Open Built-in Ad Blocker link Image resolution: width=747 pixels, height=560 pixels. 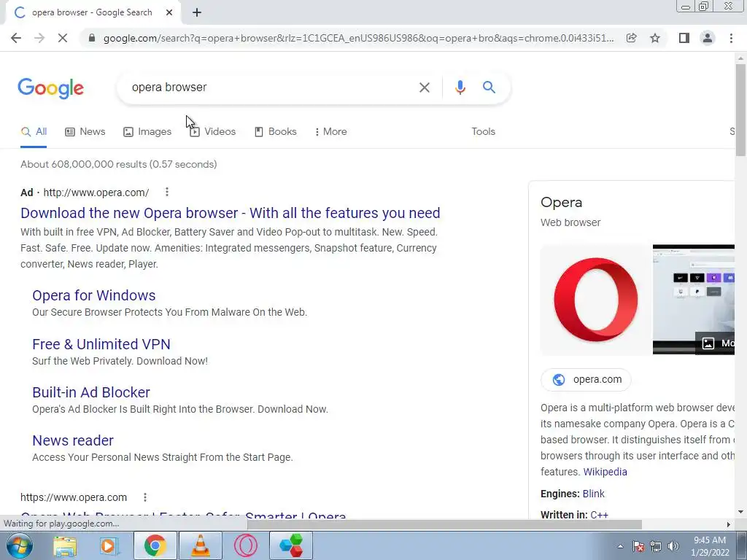(91, 392)
